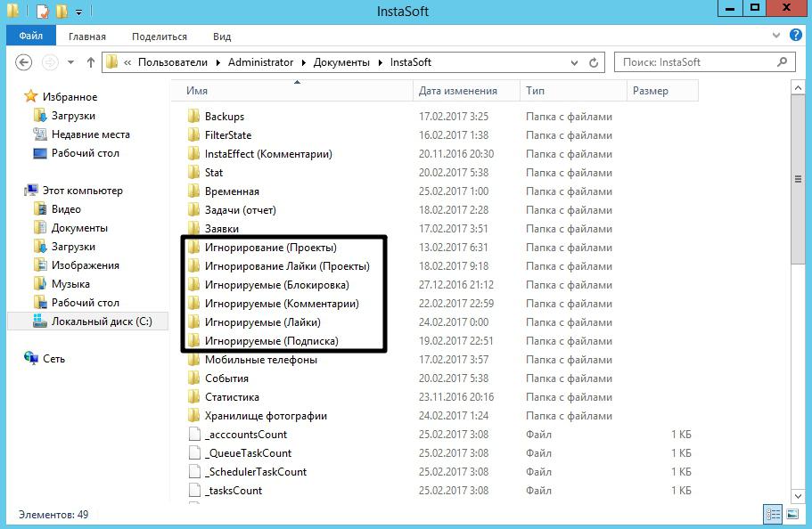This screenshot has width=812, height=529.
Task: Select the _SchedulerTaskCount file name
Action: [x=256, y=471]
